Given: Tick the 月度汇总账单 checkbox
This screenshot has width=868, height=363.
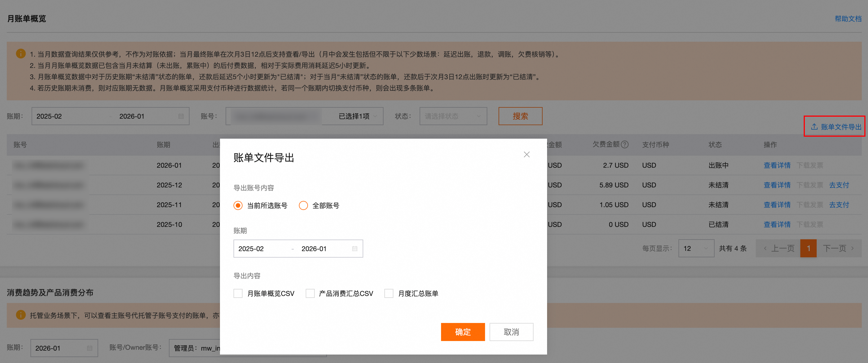Looking at the screenshot, I should pyautogui.click(x=389, y=293).
